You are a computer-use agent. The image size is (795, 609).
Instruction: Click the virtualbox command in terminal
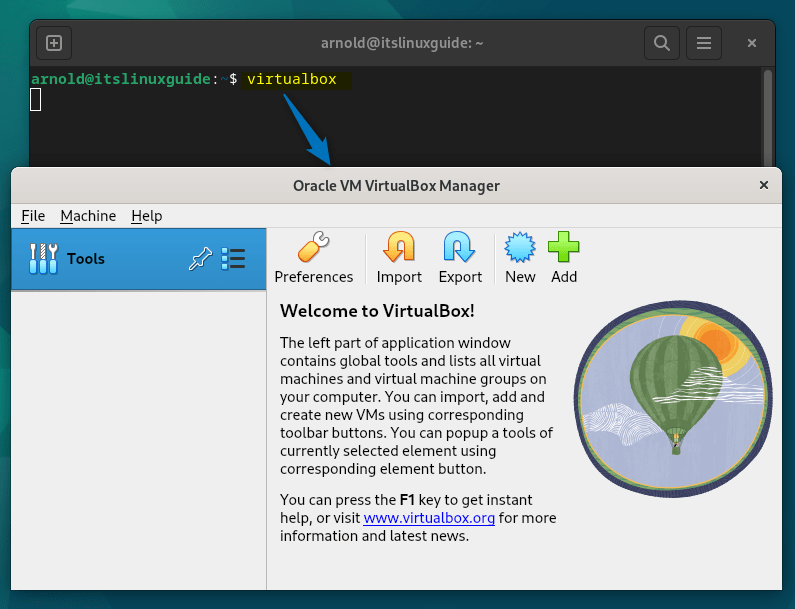tap(292, 79)
